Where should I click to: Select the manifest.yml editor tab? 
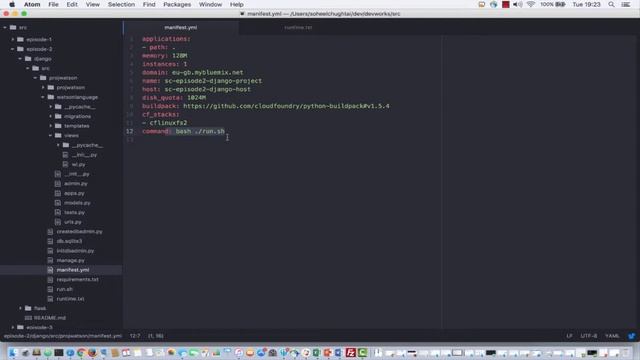pos(181,27)
